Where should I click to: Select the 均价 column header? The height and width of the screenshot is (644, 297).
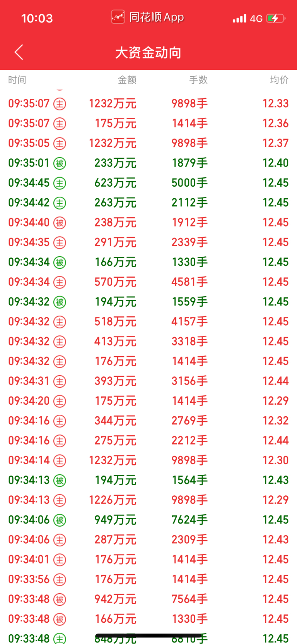[279, 80]
